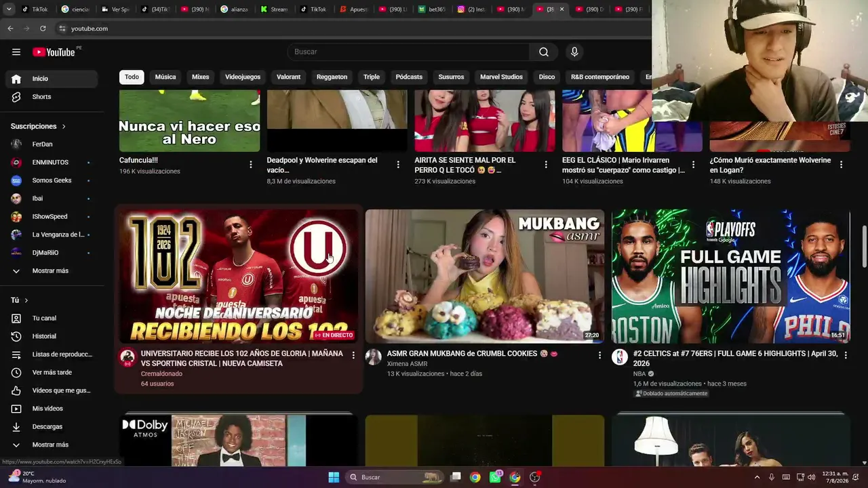Open the Windows Start menu

tap(334, 477)
